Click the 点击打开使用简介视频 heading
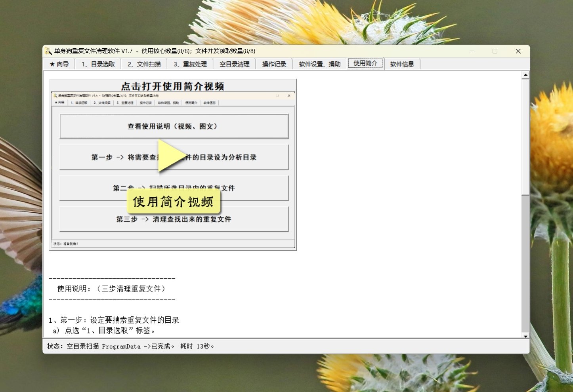The height and width of the screenshot is (392, 573). 173,86
